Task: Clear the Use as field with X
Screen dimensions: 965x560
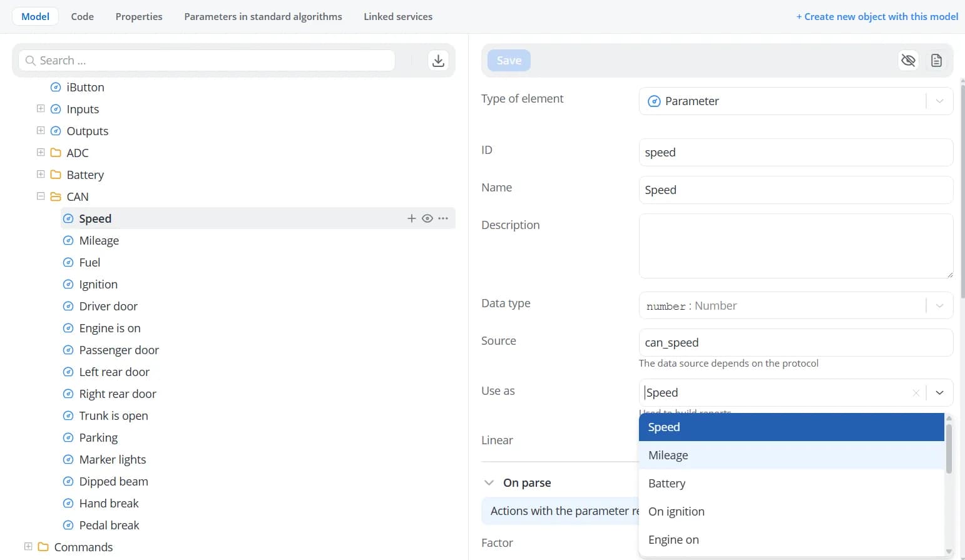Action: point(916,393)
